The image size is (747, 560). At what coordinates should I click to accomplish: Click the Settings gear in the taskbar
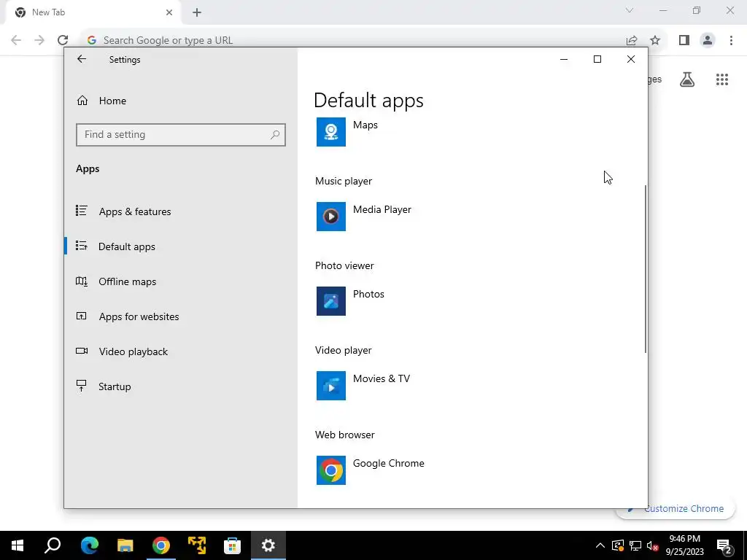268,545
